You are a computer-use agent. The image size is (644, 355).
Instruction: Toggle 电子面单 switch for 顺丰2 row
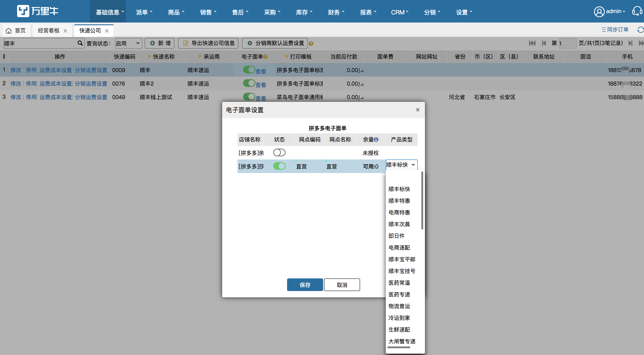[x=249, y=83]
